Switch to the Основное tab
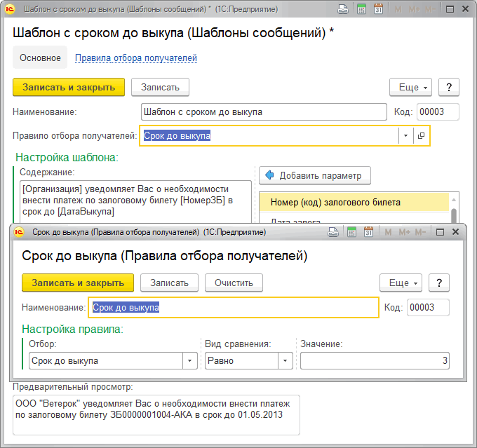Screen dimensions: 477x448 (40, 57)
